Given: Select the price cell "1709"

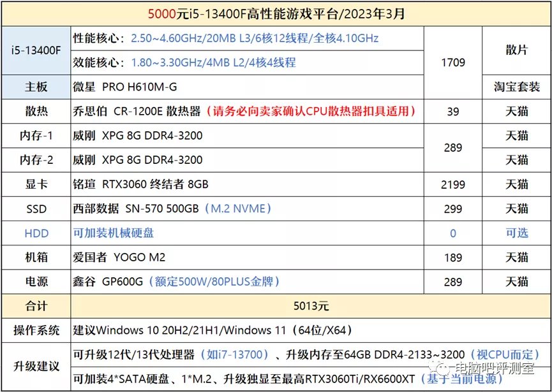Looking at the screenshot, I should [452, 62].
